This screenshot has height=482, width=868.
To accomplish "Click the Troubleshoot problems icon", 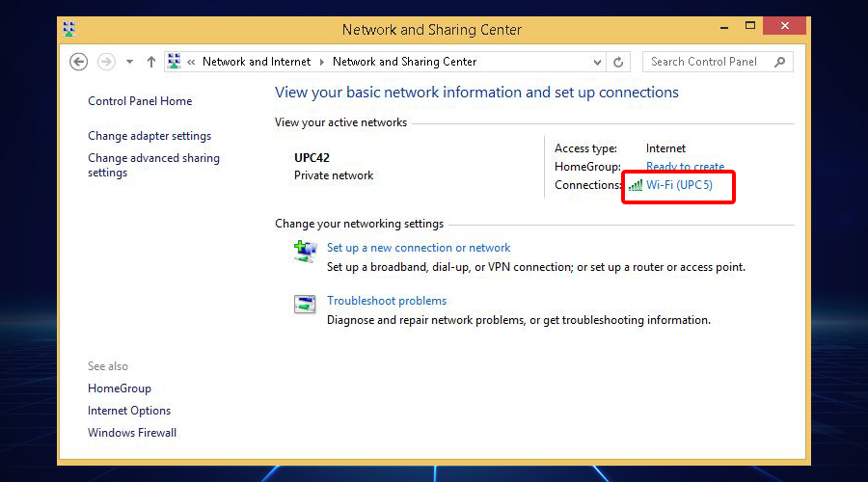I will pos(305,304).
